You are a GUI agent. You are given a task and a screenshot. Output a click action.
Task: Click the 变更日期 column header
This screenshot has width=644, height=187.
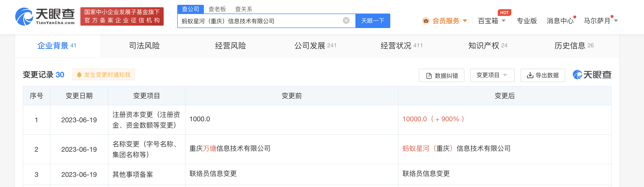click(x=79, y=96)
